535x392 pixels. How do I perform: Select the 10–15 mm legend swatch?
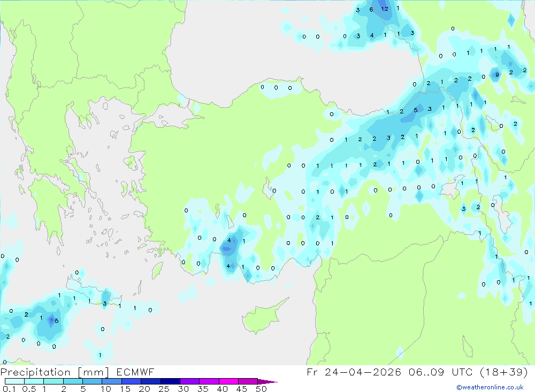click(x=112, y=381)
